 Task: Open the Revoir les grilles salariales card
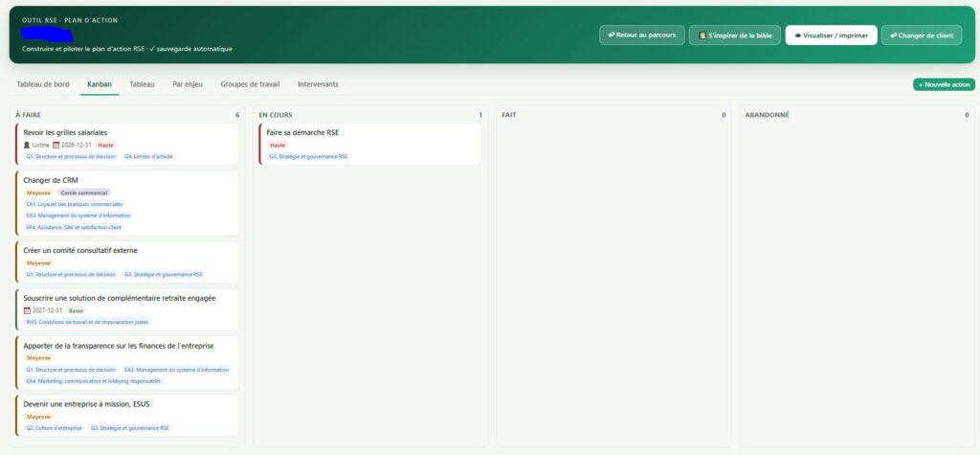coord(127,144)
